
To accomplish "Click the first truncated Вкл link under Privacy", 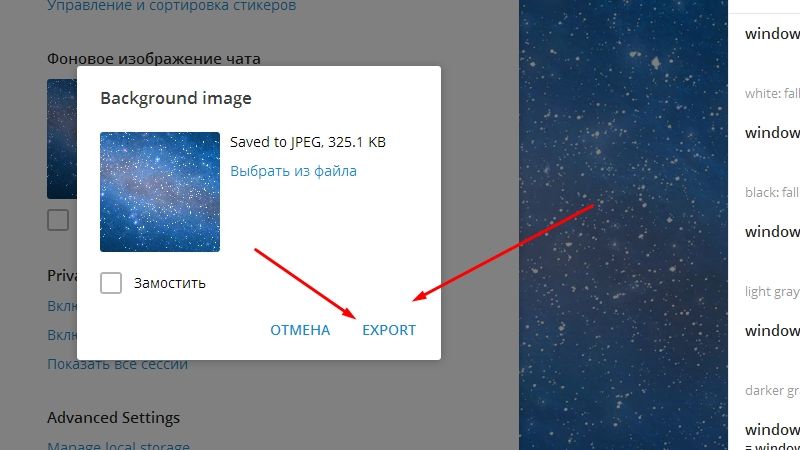I will click(62, 306).
